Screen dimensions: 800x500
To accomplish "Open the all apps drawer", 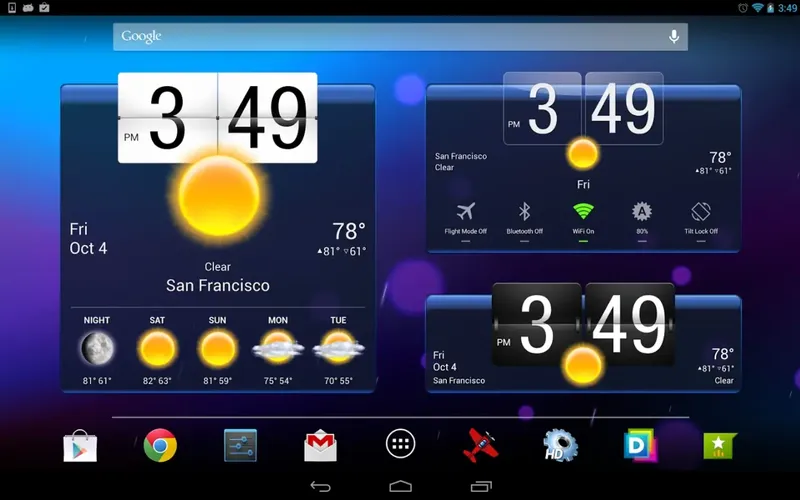I will 401,444.
